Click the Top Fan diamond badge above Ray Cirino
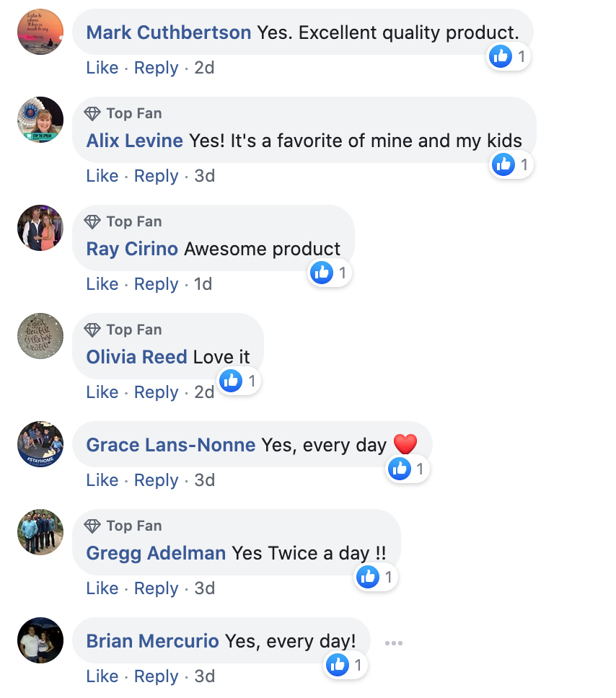 [x=92, y=221]
